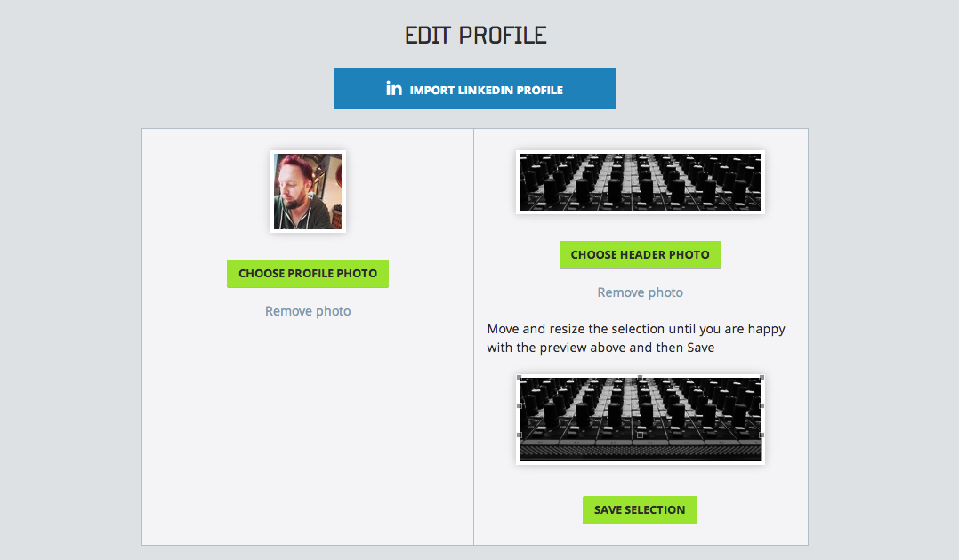Screen dimensions: 959x560
Task: Click the top-right crop selection handle
Action: tap(761, 378)
